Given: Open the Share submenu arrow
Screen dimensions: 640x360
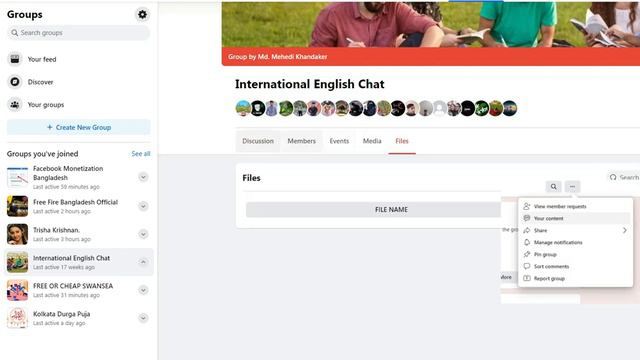Looking at the screenshot, I should point(624,231).
